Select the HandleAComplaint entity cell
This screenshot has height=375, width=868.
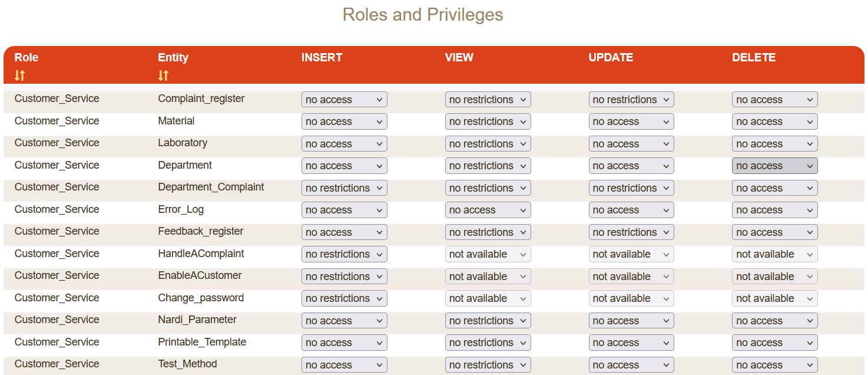(201, 254)
